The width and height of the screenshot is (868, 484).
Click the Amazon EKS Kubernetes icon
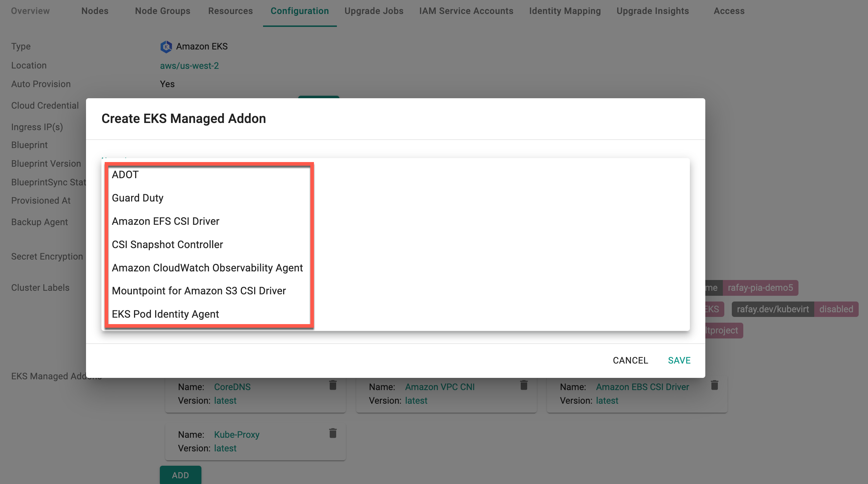(166, 47)
